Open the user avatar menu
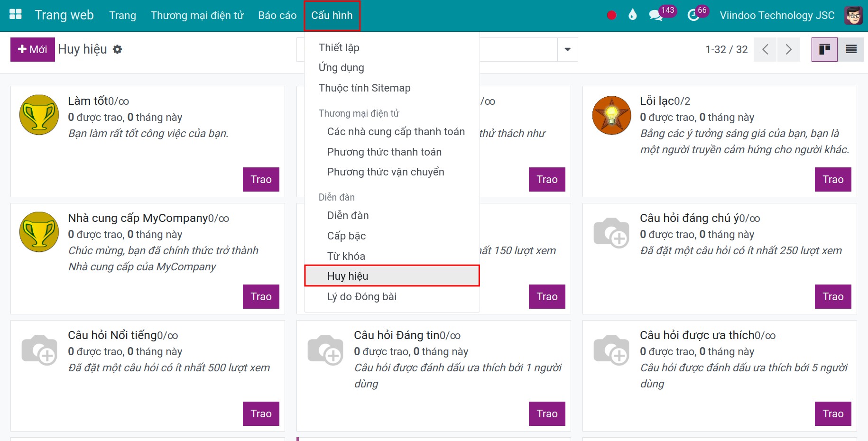The image size is (868, 441). click(853, 15)
